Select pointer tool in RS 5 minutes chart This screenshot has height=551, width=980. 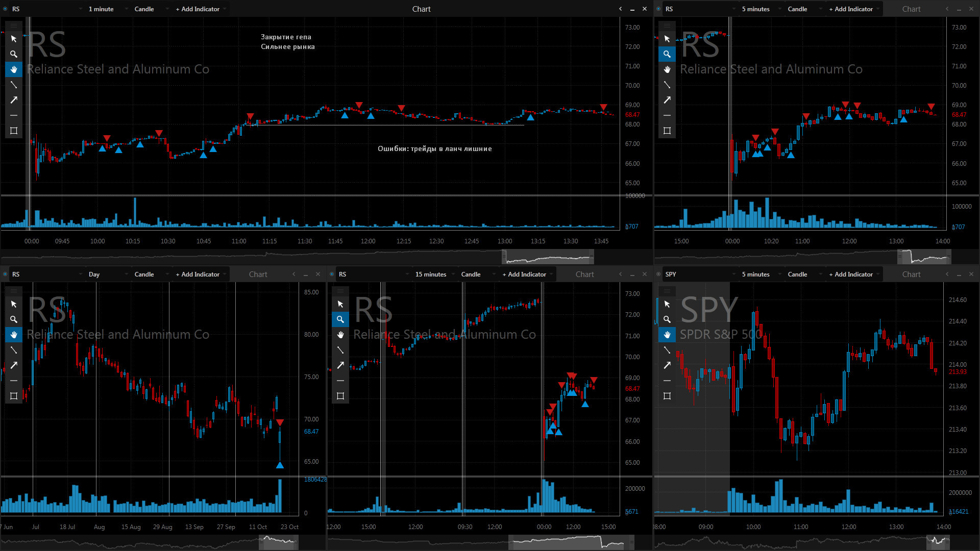pyautogui.click(x=667, y=39)
